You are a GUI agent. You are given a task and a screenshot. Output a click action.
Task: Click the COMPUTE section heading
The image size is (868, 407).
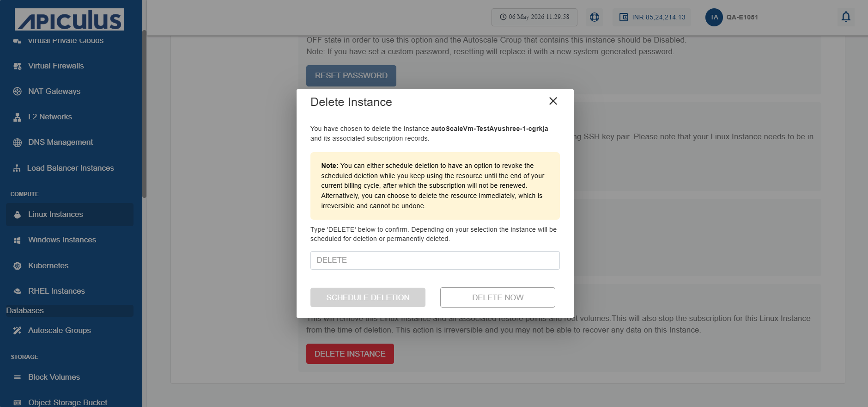tap(24, 194)
